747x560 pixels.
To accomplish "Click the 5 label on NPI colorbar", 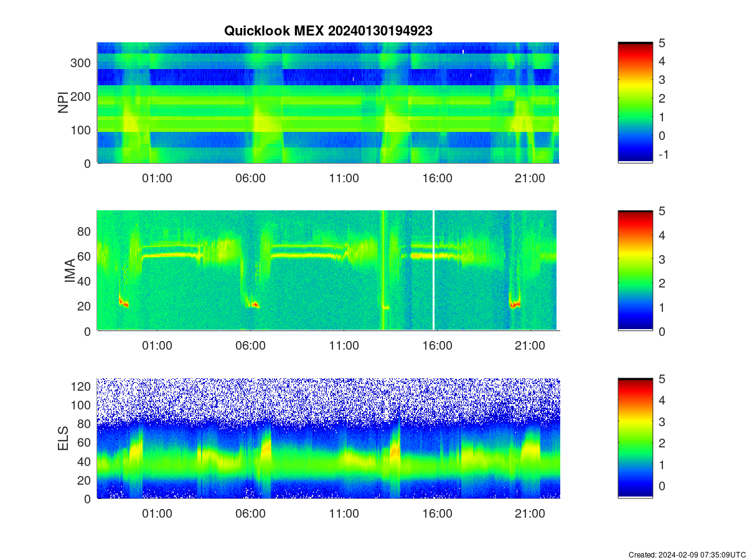I will pos(662,43).
